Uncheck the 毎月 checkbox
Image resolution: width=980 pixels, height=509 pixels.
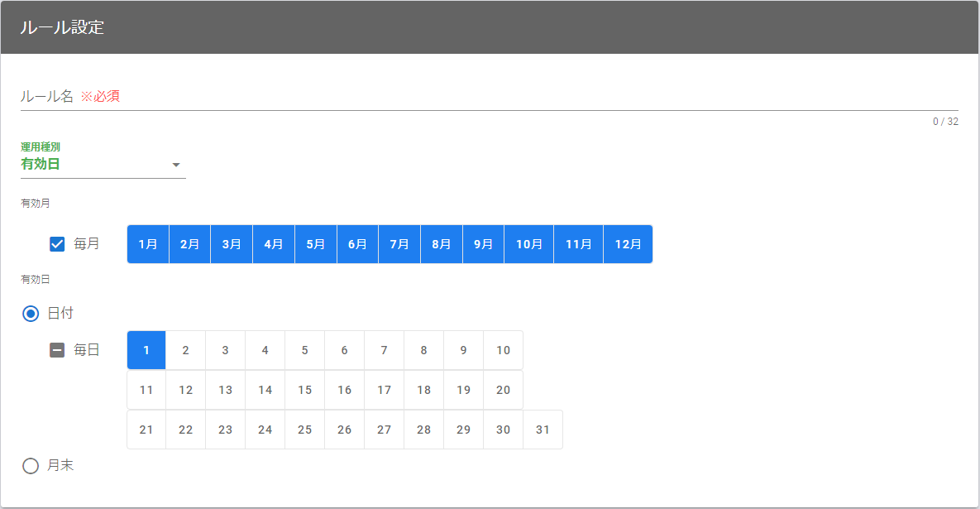57,244
